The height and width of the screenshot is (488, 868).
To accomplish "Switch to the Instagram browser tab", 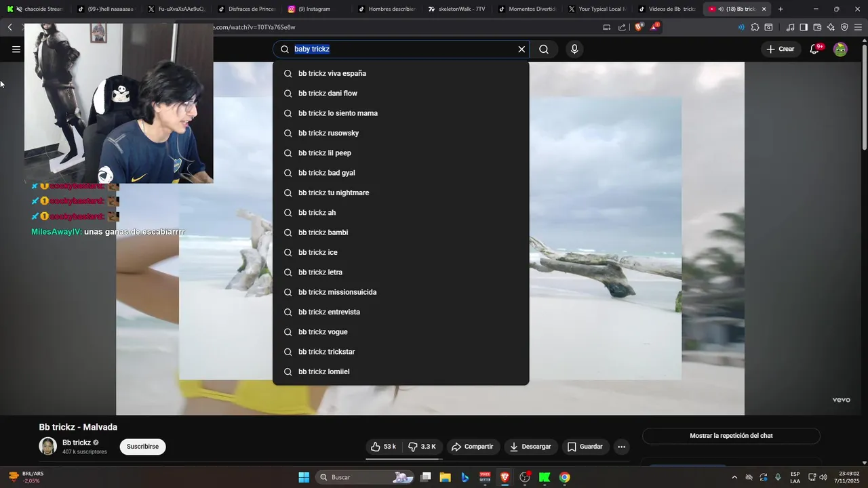I will (314, 9).
